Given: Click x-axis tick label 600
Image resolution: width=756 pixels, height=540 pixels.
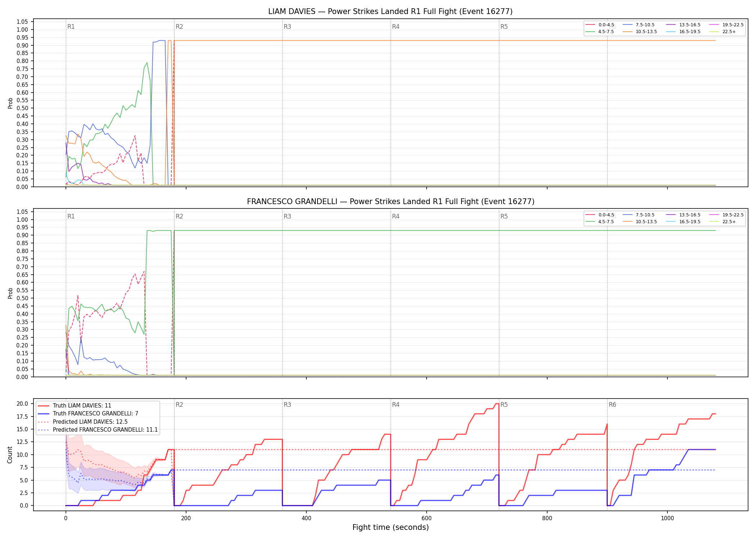Looking at the screenshot, I should tap(427, 518).
